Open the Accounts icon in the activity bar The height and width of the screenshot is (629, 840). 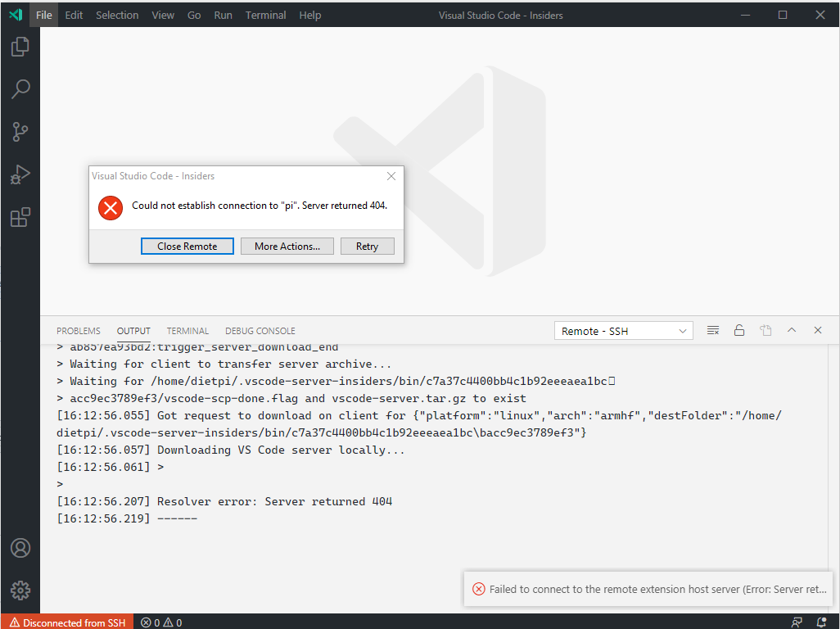(20, 548)
